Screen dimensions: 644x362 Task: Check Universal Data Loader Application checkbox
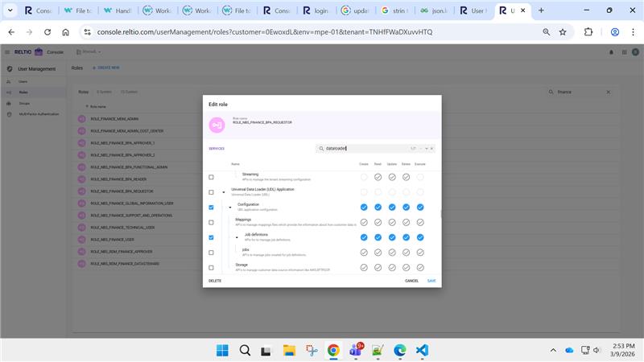211,192
